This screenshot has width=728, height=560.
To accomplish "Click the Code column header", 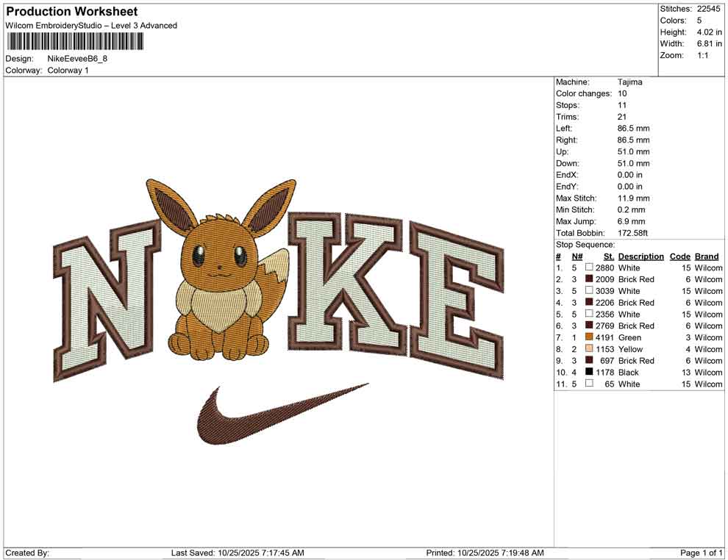I will pos(680,256).
